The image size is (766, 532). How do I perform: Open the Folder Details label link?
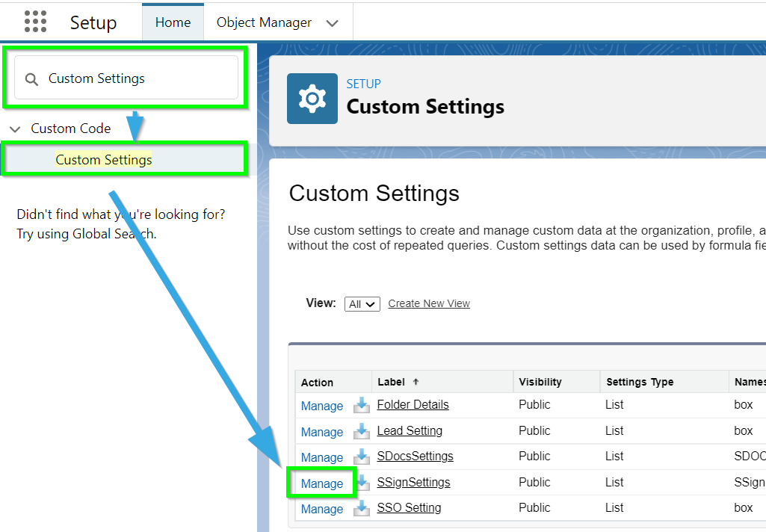point(413,404)
